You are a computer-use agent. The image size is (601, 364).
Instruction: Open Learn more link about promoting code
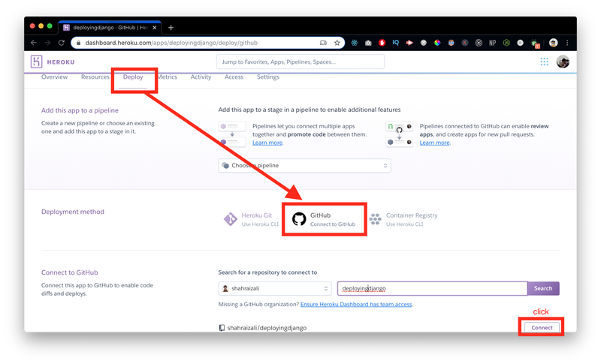[267, 143]
